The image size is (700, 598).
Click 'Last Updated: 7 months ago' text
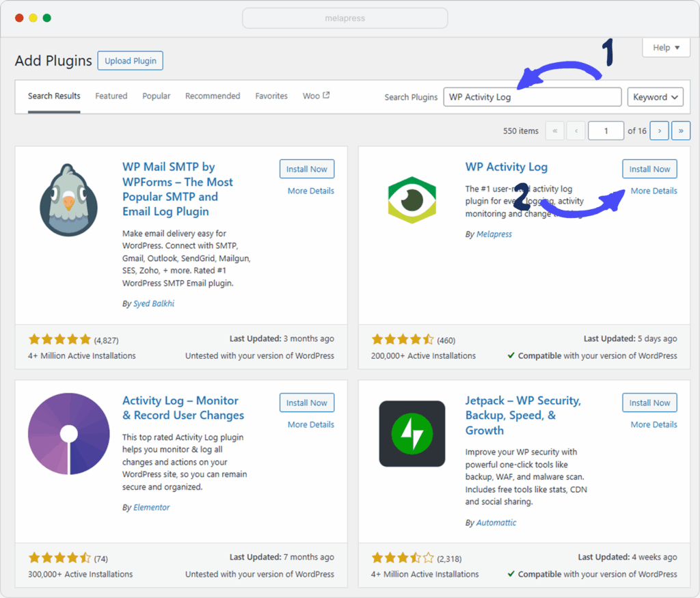click(282, 557)
